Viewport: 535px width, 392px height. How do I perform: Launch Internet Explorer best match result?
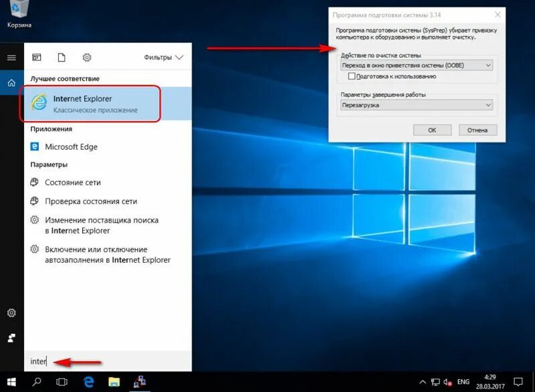(108, 104)
